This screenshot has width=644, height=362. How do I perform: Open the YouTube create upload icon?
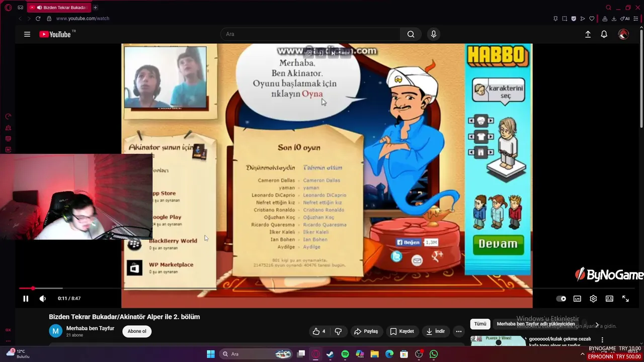pos(588,34)
